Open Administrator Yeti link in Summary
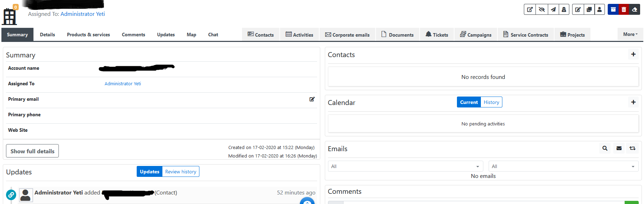644x204 pixels. tap(123, 84)
